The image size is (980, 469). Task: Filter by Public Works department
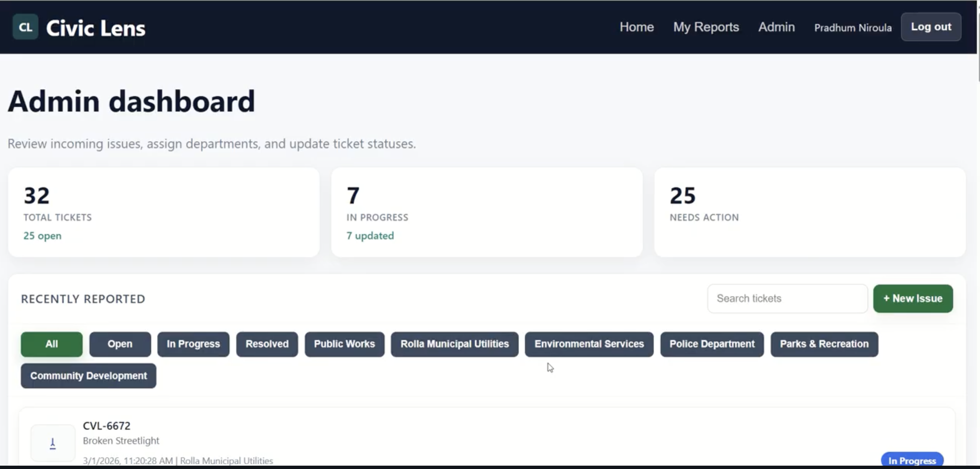click(344, 344)
